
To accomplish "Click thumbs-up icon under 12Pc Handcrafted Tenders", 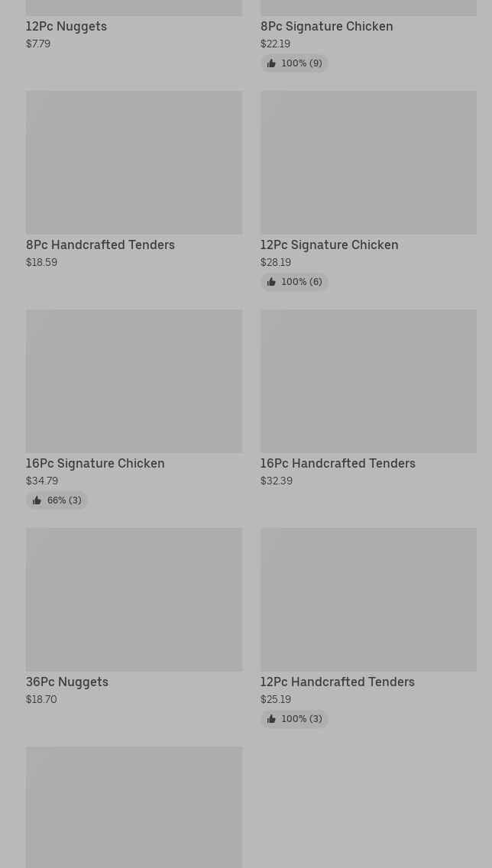I will click(x=271, y=719).
